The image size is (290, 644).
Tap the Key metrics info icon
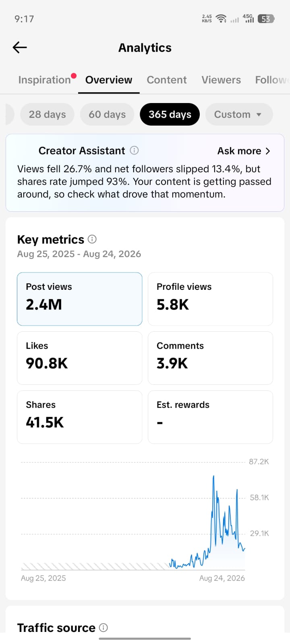(x=92, y=239)
